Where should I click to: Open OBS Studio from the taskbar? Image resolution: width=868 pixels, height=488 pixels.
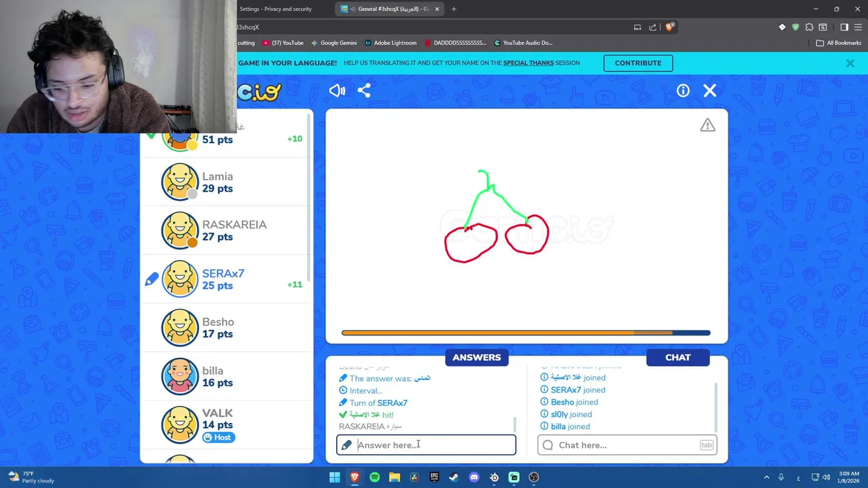[534, 477]
